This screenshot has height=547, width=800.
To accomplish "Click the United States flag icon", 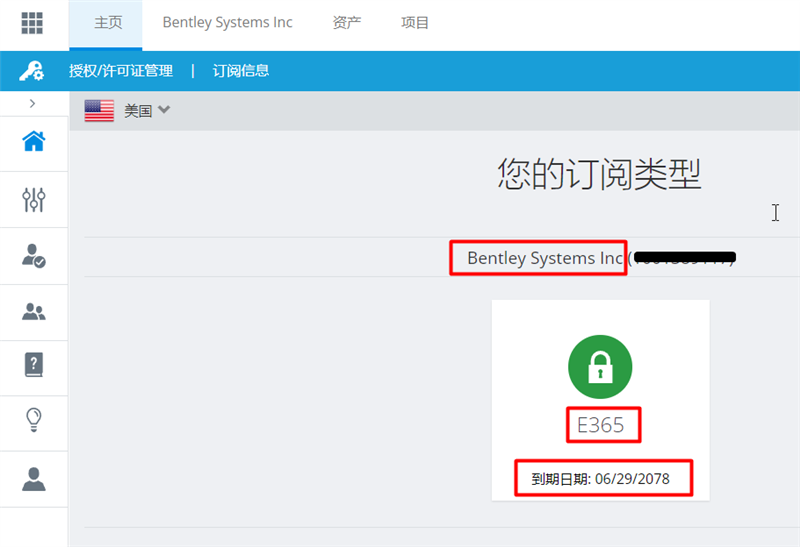I will point(99,111).
